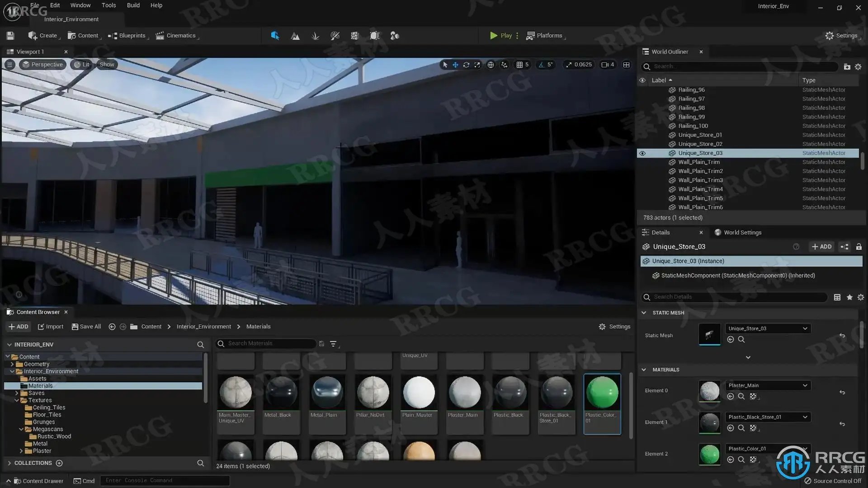Toggle visibility of Unique_Store_03 in the outliner
This screenshot has height=488, width=868.
pos(642,153)
